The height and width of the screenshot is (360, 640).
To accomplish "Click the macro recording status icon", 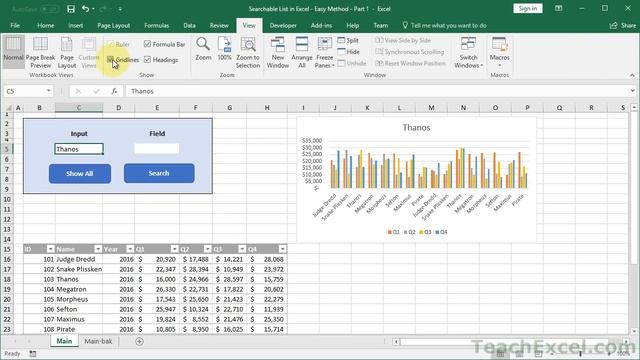I will tap(33, 354).
